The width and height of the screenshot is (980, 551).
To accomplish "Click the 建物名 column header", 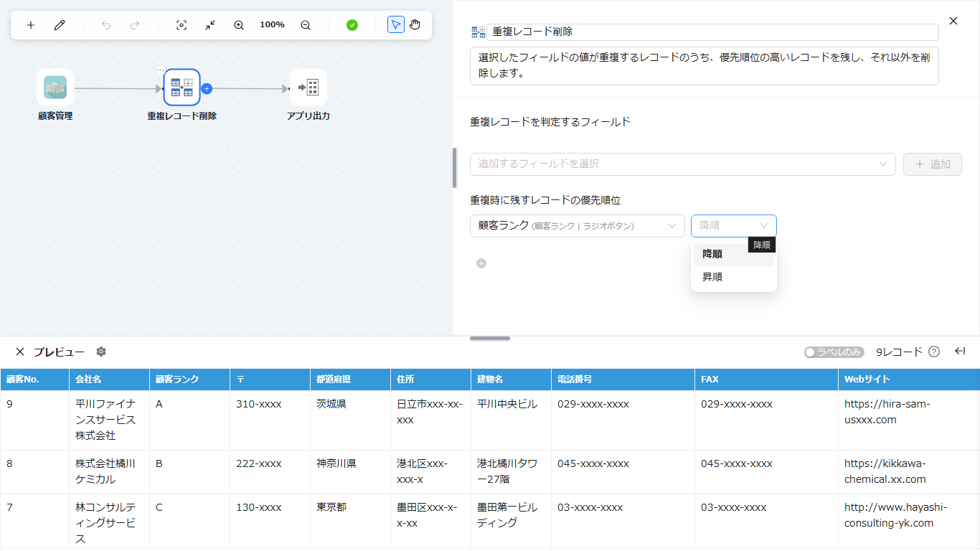I will click(x=511, y=380).
